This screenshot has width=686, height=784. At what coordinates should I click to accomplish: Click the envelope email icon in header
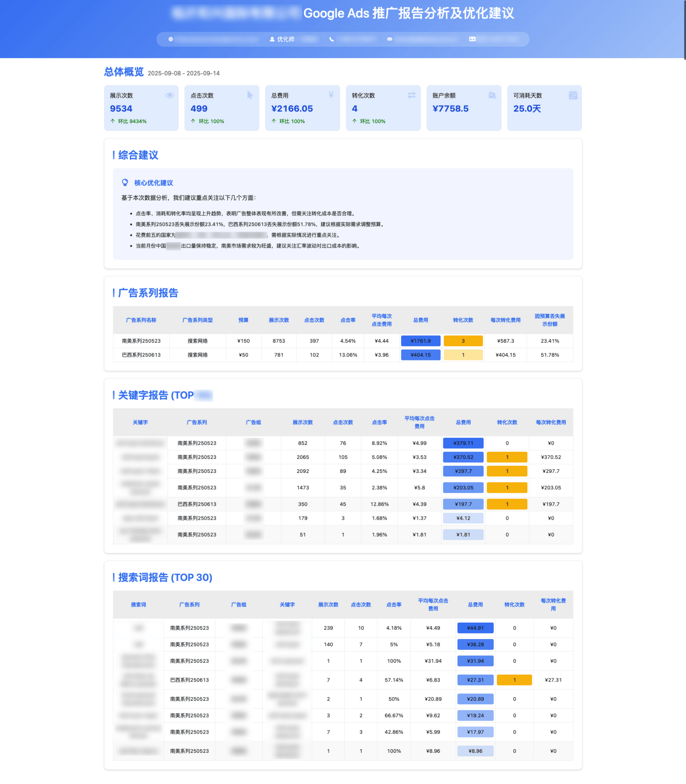tap(389, 39)
